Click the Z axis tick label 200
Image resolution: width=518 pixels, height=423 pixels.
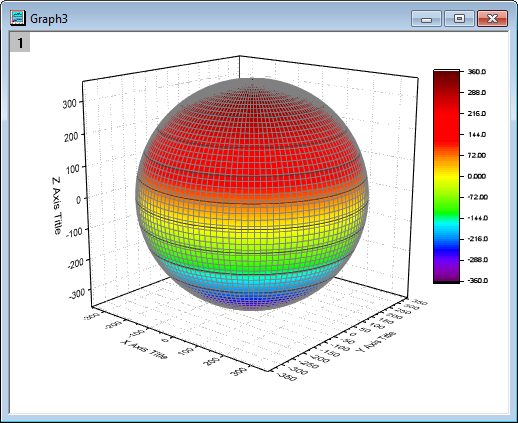click(x=72, y=136)
